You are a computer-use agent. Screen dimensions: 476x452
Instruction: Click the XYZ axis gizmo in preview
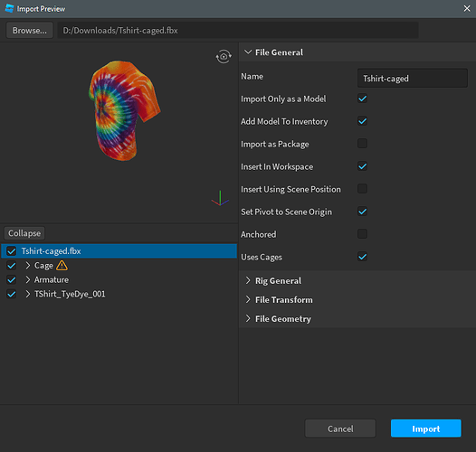point(220,198)
